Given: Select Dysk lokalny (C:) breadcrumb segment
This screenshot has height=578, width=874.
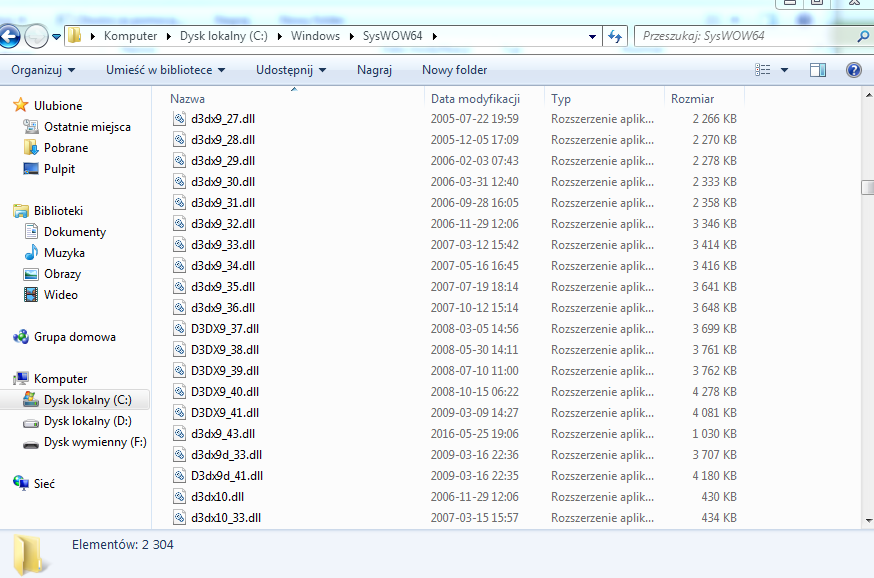Looking at the screenshot, I should [x=224, y=36].
